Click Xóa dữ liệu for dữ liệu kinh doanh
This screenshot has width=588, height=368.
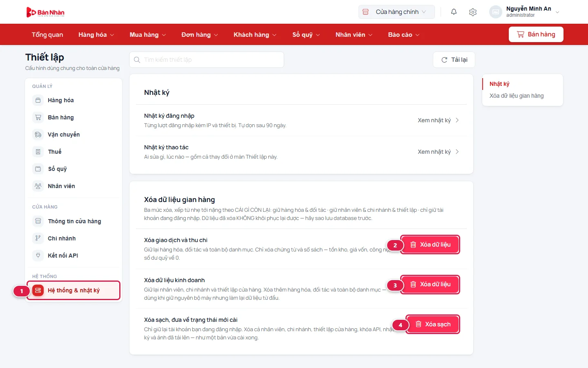tap(430, 284)
